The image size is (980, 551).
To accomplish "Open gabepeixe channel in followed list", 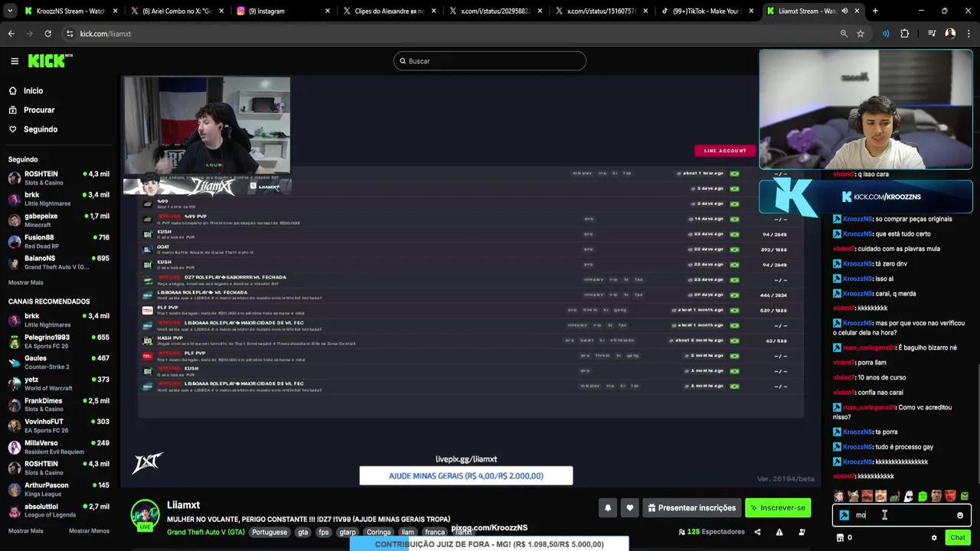I will (x=59, y=220).
